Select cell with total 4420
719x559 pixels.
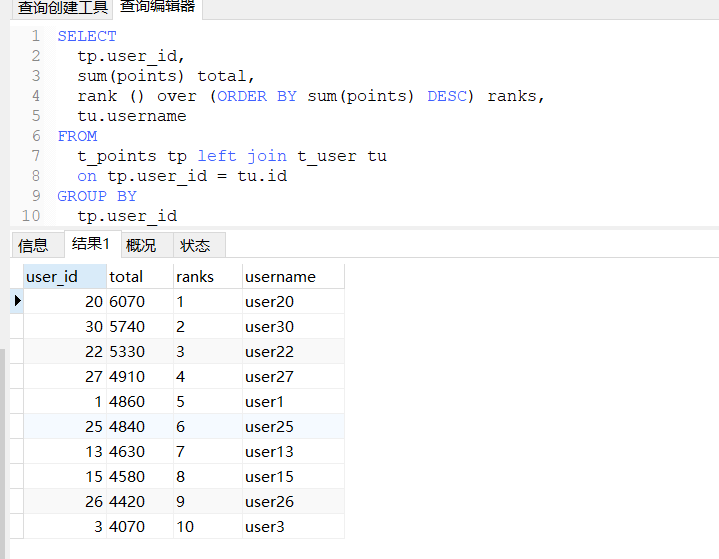140,501
